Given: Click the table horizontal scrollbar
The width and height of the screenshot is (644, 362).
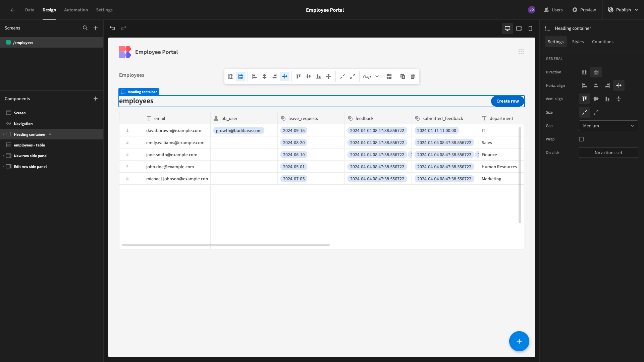Looking at the screenshot, I should pos(226,245).
